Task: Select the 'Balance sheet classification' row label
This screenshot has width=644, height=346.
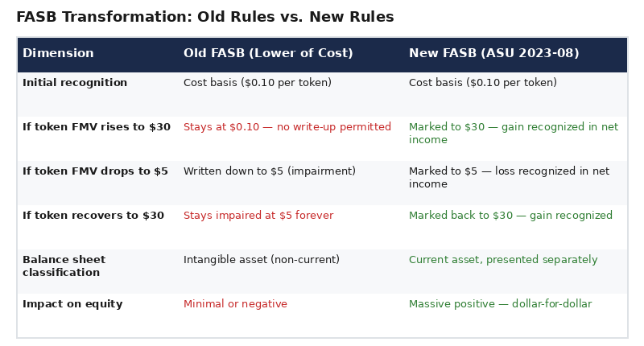Action: pyautogui.click(x=64, y=266)
